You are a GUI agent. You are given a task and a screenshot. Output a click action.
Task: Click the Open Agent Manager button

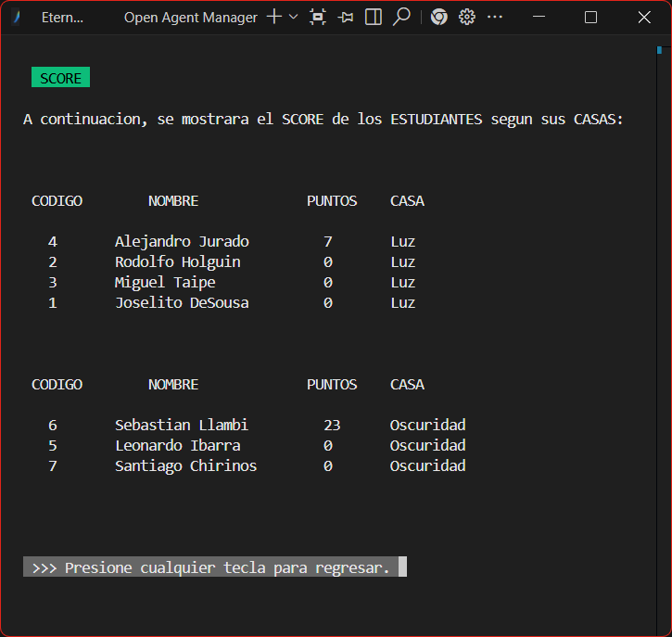(190, 17)
